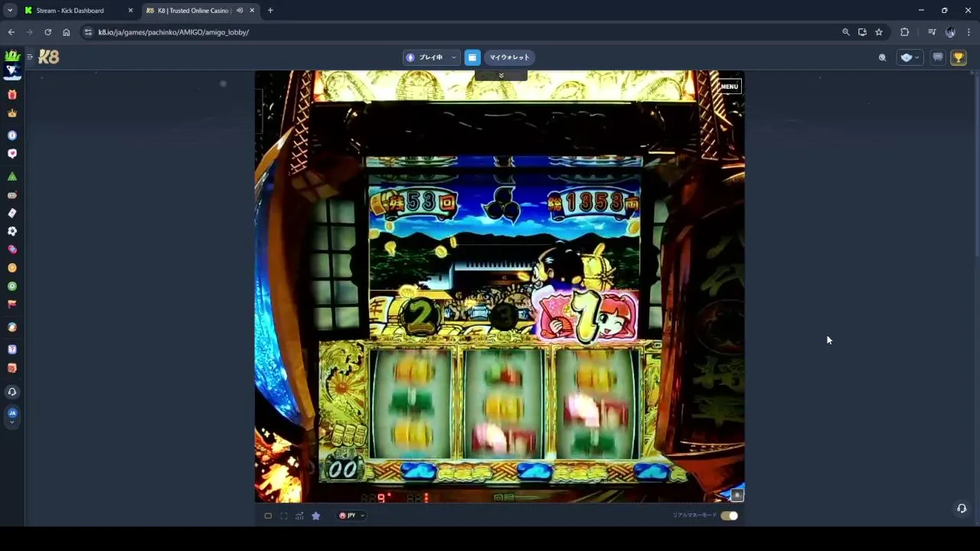Click the floating headset support button
Image resolution: width=980 pixels, height=551 pixels.
962,508
